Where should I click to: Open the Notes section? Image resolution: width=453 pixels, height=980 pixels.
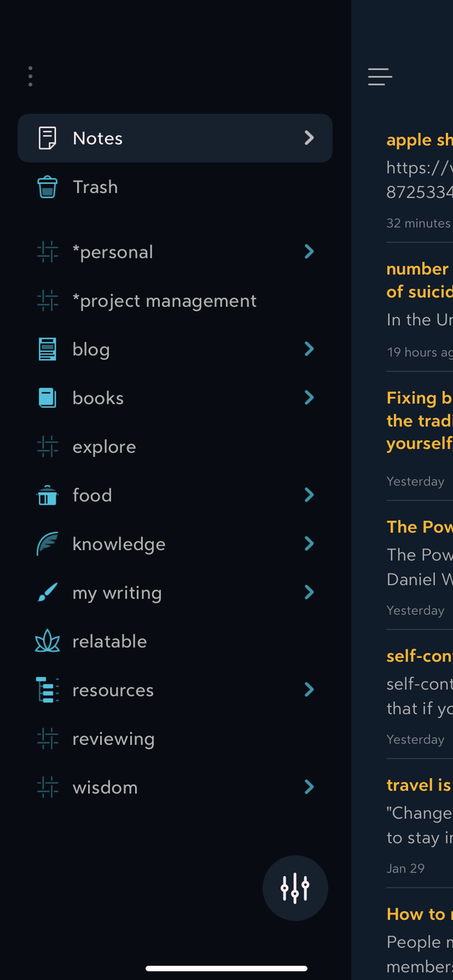[x=97, y=138]
